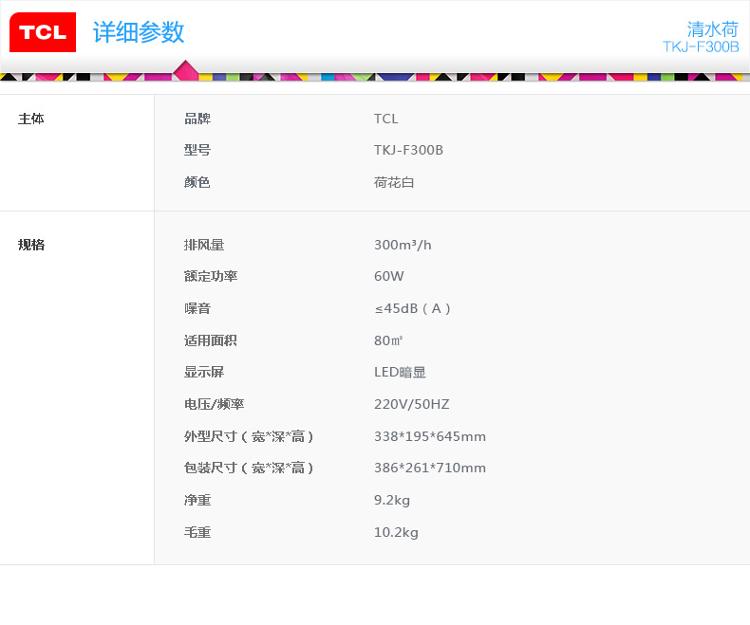Click the 10.2kg value
750x625 pixels.
tap(396, 532)
